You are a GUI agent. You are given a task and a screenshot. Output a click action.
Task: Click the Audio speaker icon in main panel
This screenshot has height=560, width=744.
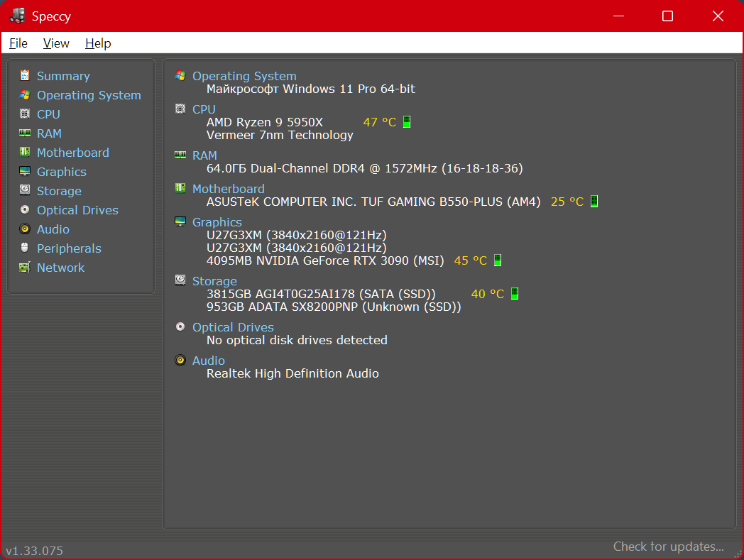[x=180, y=360]
